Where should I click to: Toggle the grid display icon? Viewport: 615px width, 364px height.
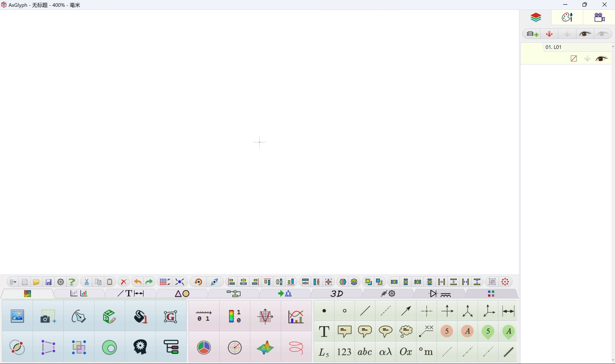tap(164, 282)
